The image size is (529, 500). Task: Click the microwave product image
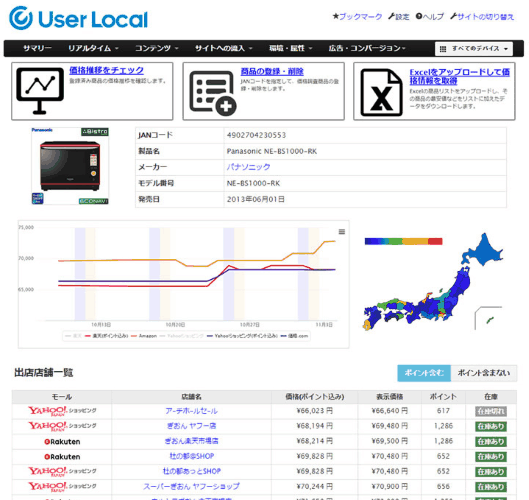point(70,166)
